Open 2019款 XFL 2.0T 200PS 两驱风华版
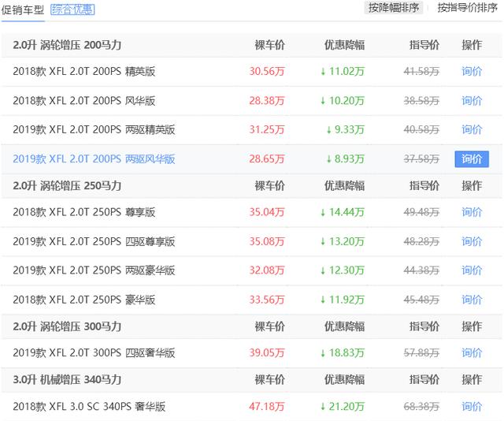 (x=94, y=159)
